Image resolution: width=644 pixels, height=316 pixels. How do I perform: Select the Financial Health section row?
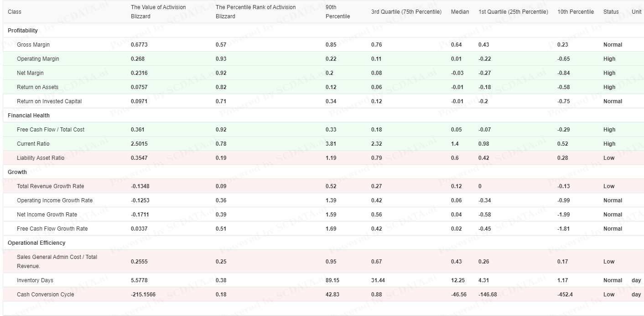(x=29, y=116)
